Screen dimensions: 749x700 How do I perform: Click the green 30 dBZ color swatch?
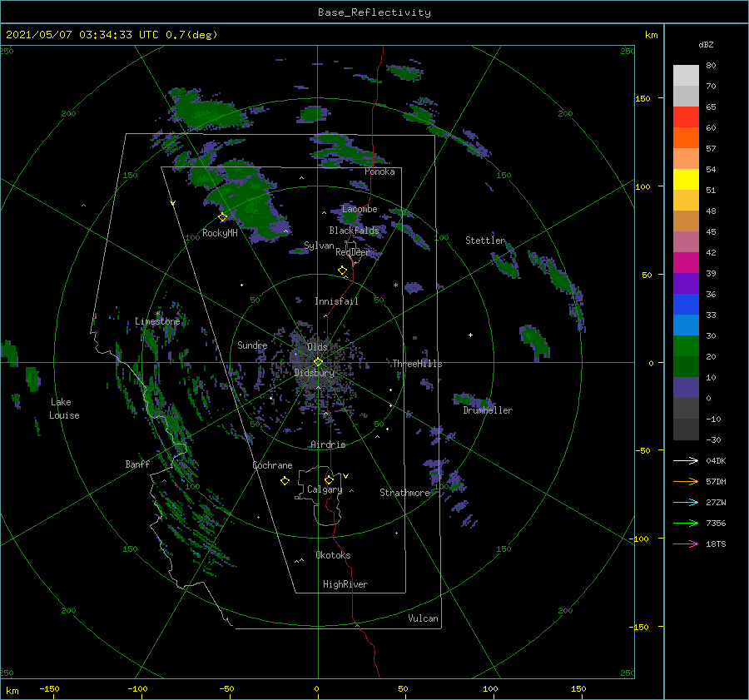pyautogui.click(x=686, y=346)
